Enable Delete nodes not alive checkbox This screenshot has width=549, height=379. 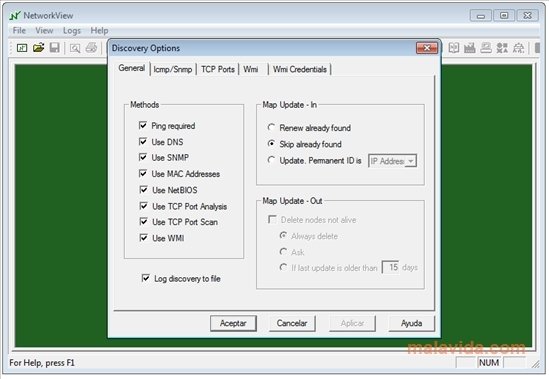click(x=272, y=219)
